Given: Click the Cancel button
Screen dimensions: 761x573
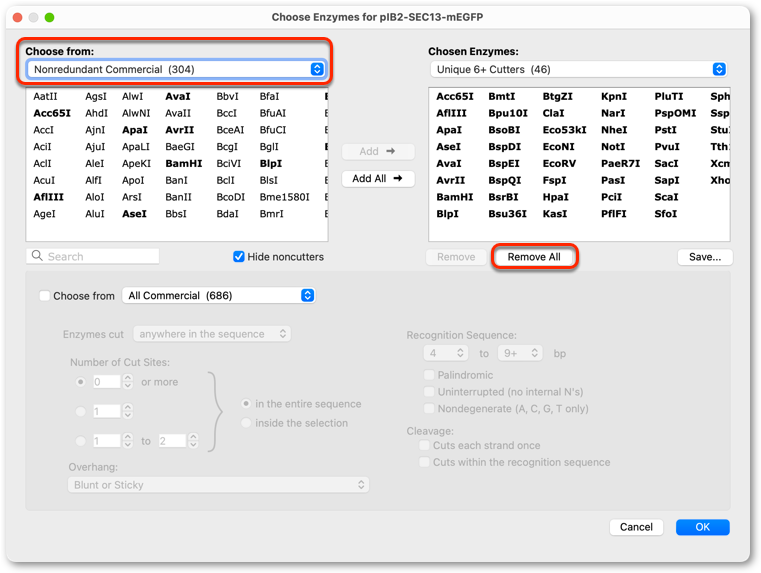Looking at the screenshot, I should 636,527.
